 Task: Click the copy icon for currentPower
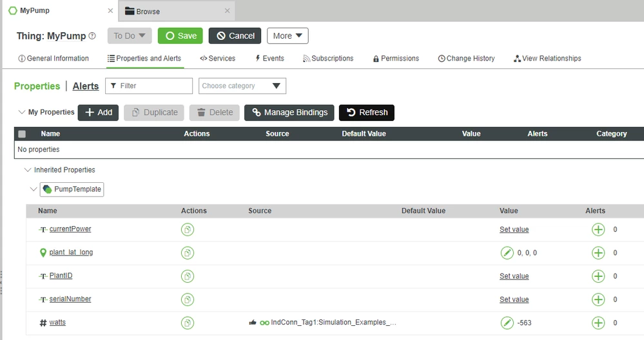(188, 229)
